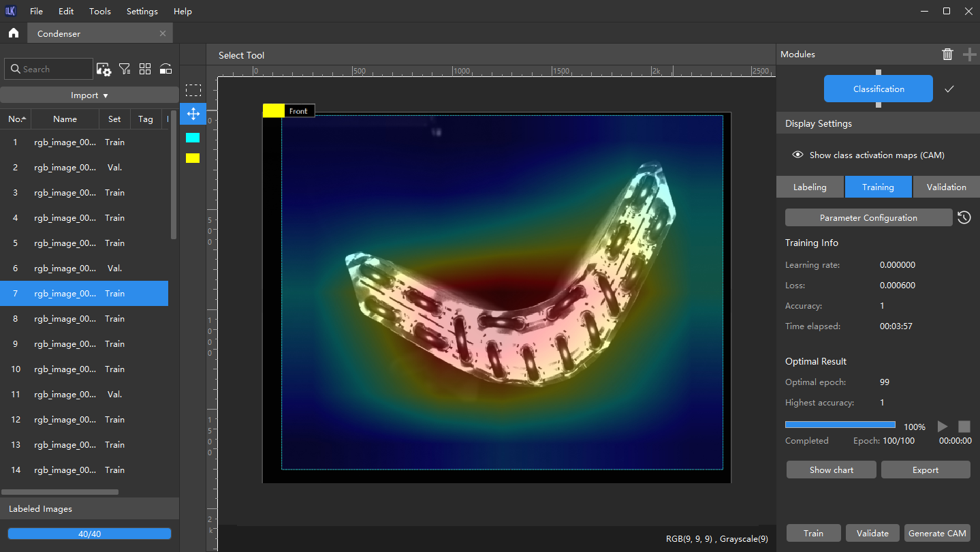Screen dimensions: 980x552
Task: Open the Tools menu
Action: point(100,12)
